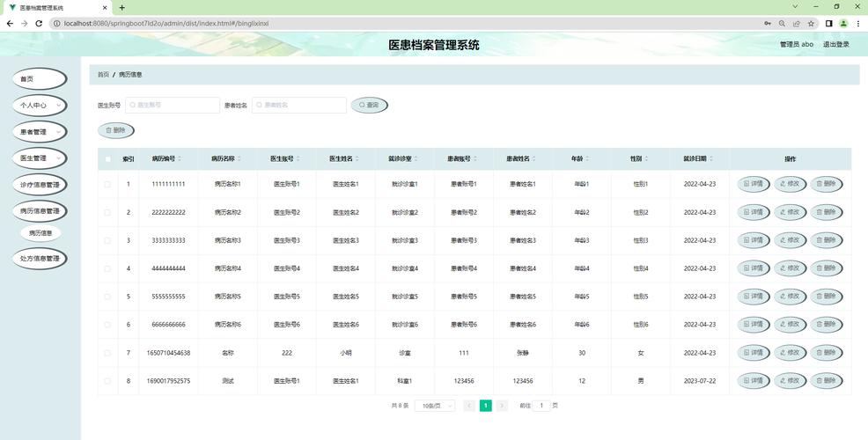Screen dimensions: 868x440
Task: Reload the page with refresh icon
Action: [x=39, y=23]
